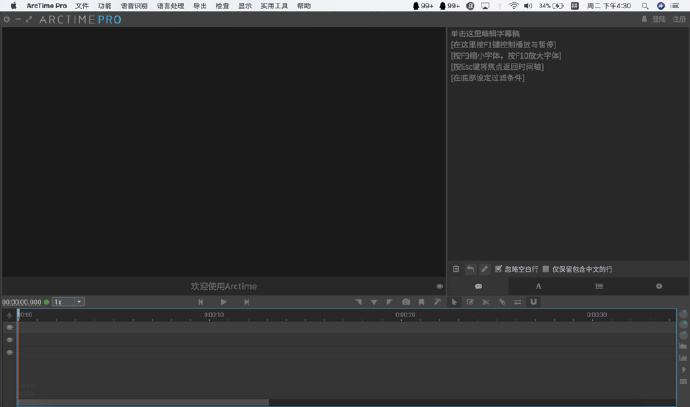Click the plus icon at timeline left edge
Screen dimensions: 690x407
coord(9,315)
